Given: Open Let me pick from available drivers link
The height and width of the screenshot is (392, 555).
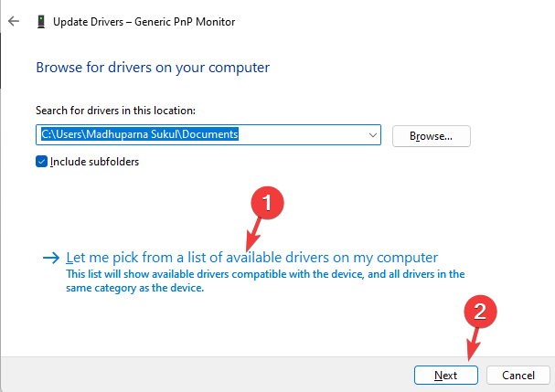Looking at the screenshot, I should [x=252, y=257].
